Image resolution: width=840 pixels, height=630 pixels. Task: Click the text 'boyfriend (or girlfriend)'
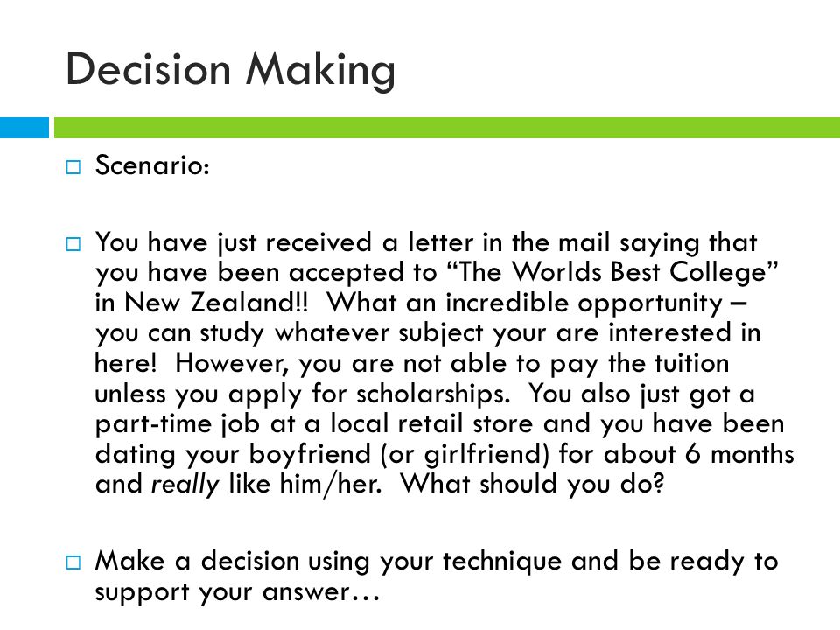tap(399, 454)
